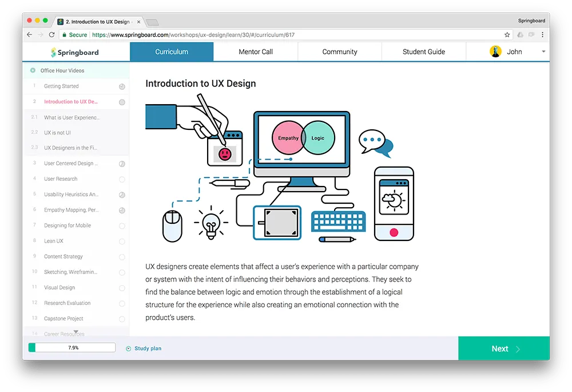Viewport: 572px width, 392px height.
Task: Toggle completion circle for Introduction to UX Design
Action: (x=122, y=102)
